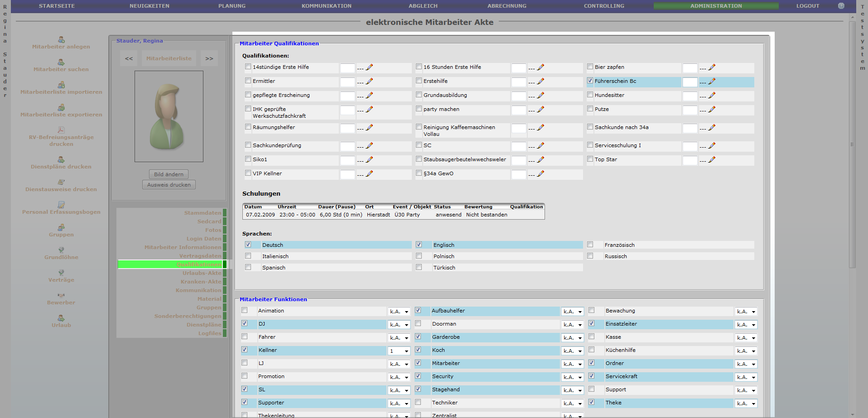
Task: Click the Mitarbeiterliste exportieren icon
Action: (61, 107)
